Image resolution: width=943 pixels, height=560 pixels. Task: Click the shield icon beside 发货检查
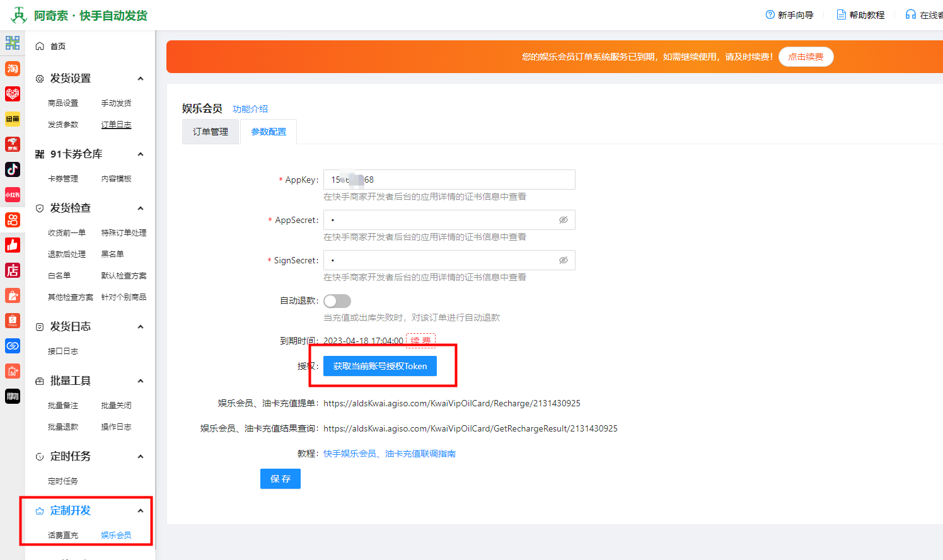[40, 209]
